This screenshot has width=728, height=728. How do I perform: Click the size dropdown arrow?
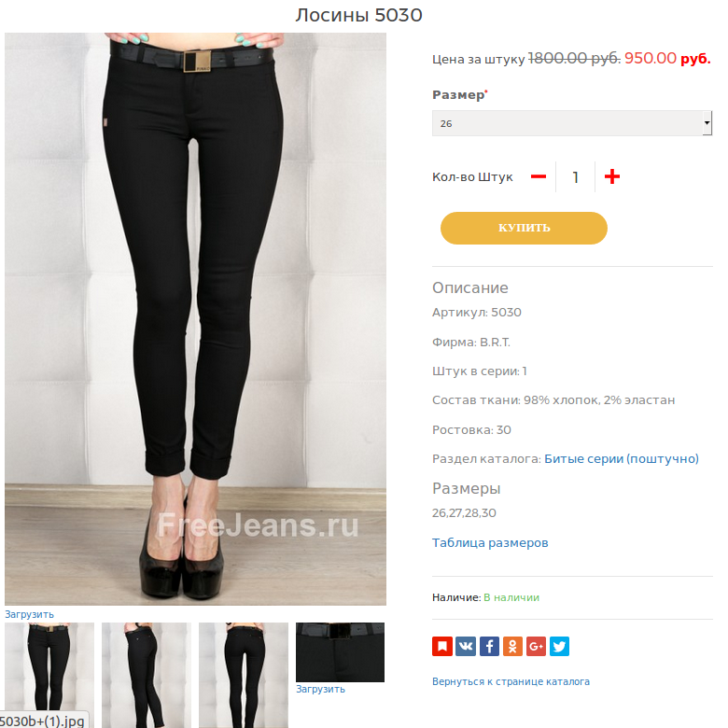[707, 123]
